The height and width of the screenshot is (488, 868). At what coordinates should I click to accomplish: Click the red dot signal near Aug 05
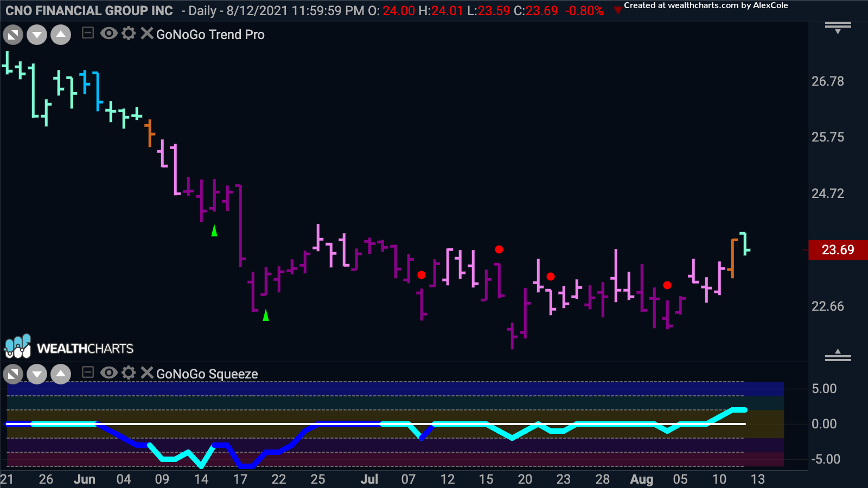click(x=667, y=285)
